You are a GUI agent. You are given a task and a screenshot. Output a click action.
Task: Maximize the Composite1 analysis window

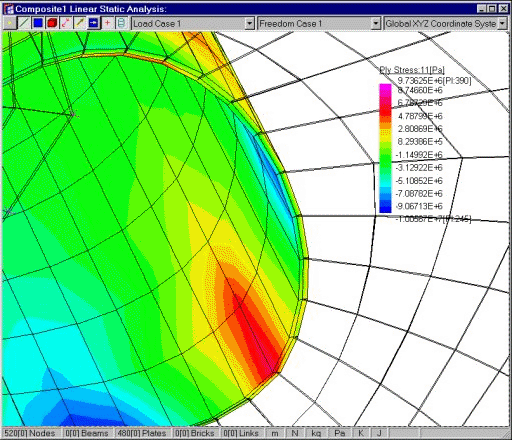492,9
